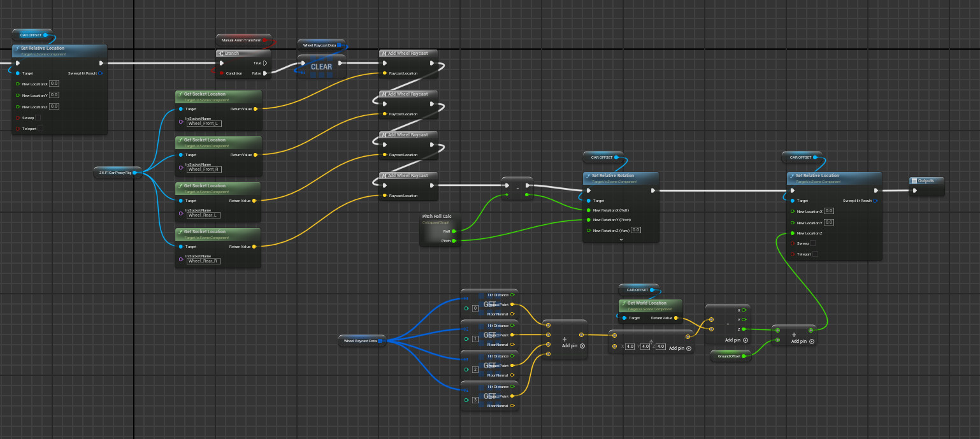Image resolution: width=980 pixels, height=439 pixels.
Task: Click Return Value pin of Wheel_Rear_L socket node
Action: 256,201
